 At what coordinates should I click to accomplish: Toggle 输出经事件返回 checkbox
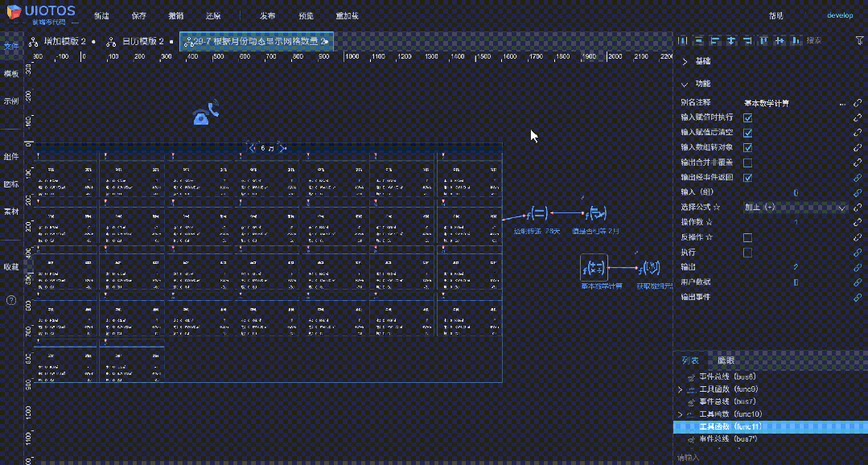point(747,178)
